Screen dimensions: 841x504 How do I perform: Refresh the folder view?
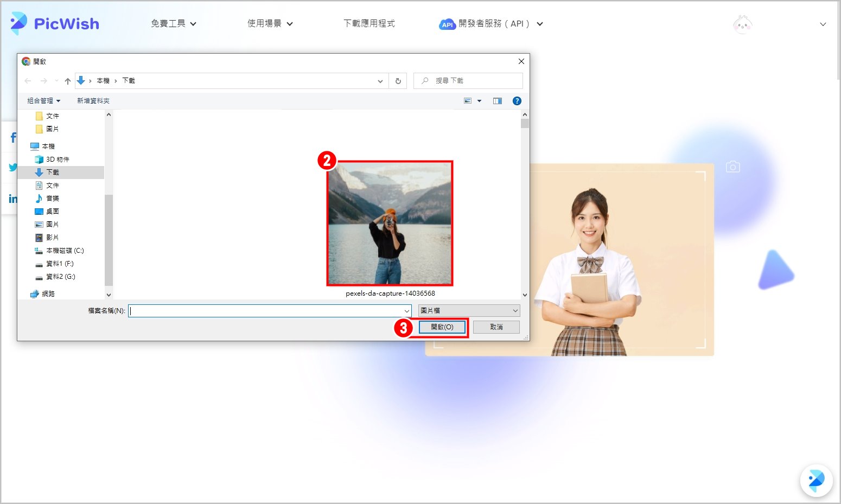pos(398,81)
